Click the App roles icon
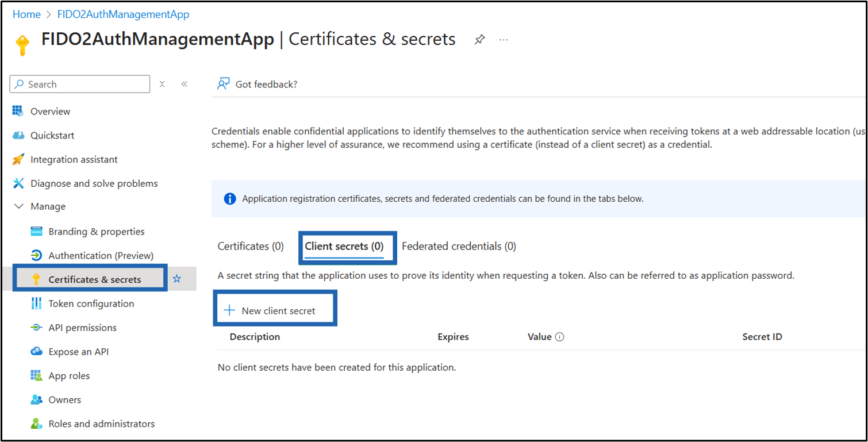This screenshot has width=868, height=442. tap(36, 376)
